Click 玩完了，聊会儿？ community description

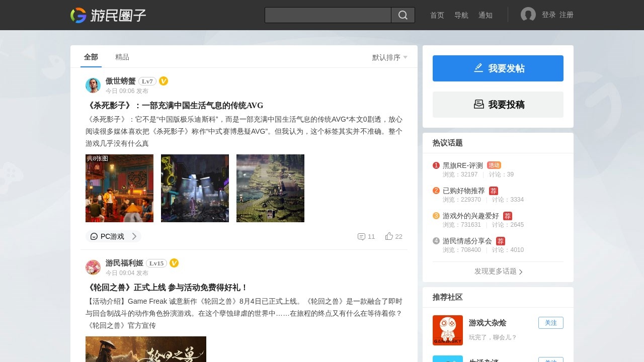(x=493, y=337)
